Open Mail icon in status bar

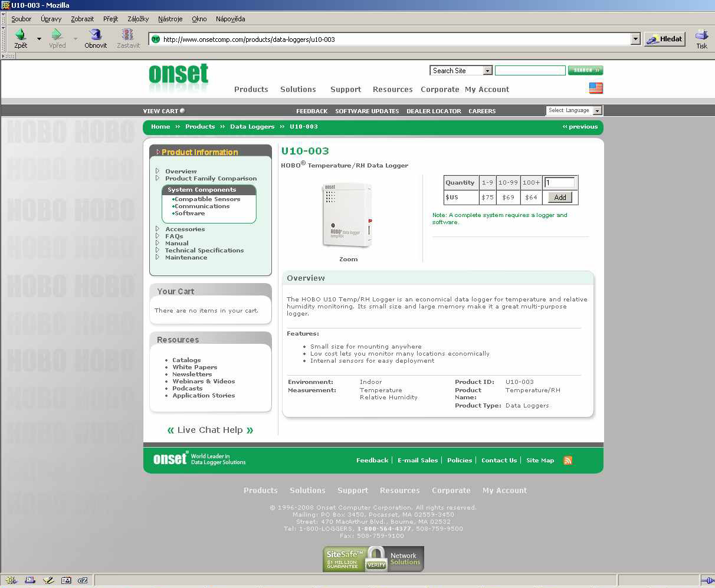(30, 580)
